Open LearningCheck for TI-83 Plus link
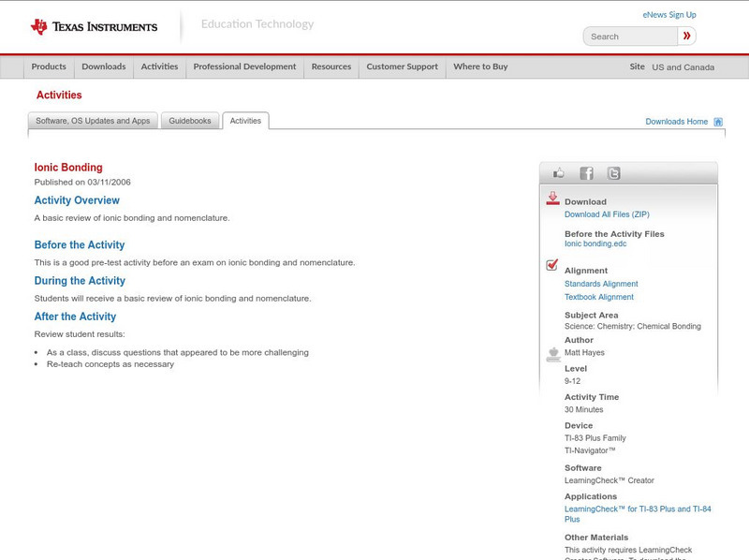 pyautogui.click(x=638, y=514)
